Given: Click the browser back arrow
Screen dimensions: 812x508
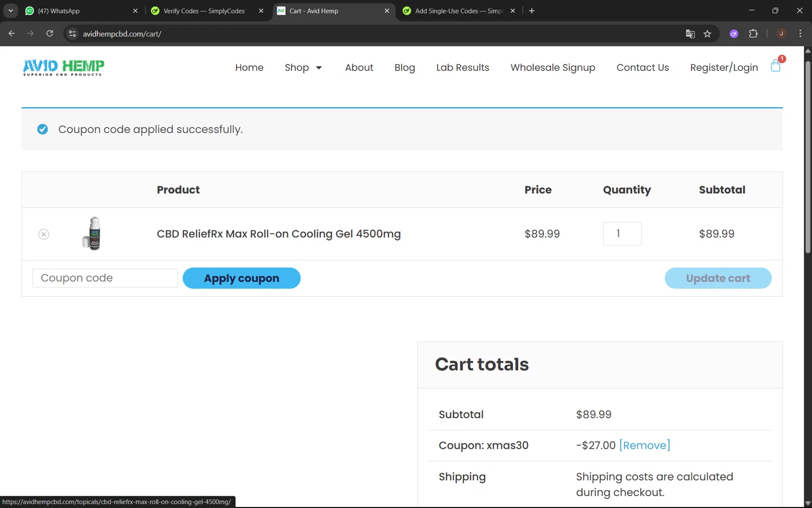Looking at the screenshot, I should pos(12,34).
